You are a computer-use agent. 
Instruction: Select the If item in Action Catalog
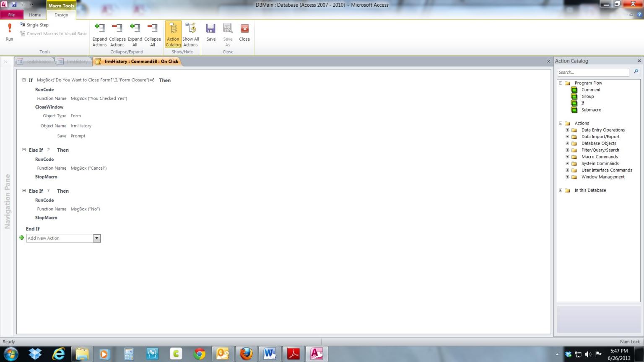582,103
